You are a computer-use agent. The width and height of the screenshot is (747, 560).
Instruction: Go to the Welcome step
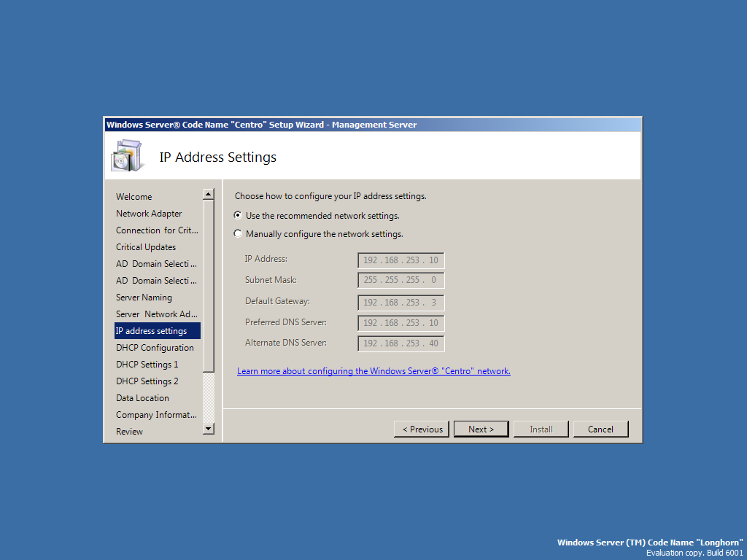(134, 197)
